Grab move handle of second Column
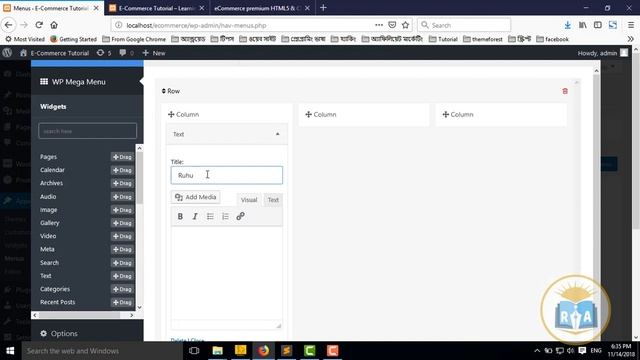Image resolution: width=640 pixels, height=360 pixels. (309, 114)
